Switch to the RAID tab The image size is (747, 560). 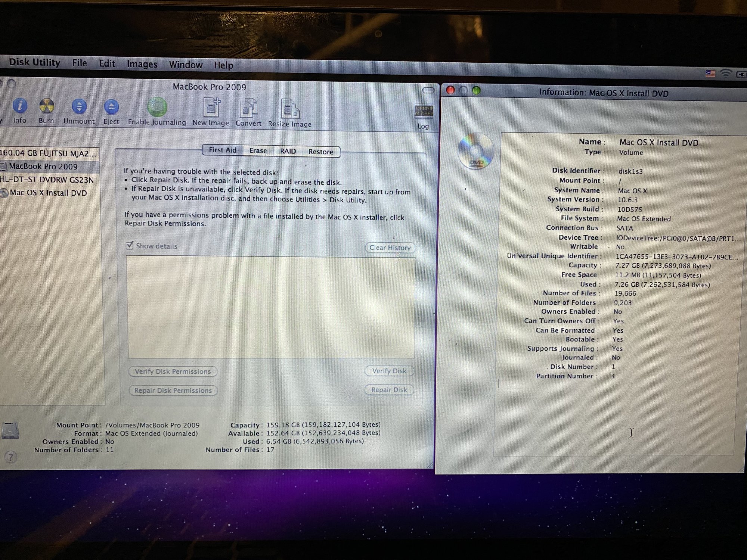coord(288,151)
